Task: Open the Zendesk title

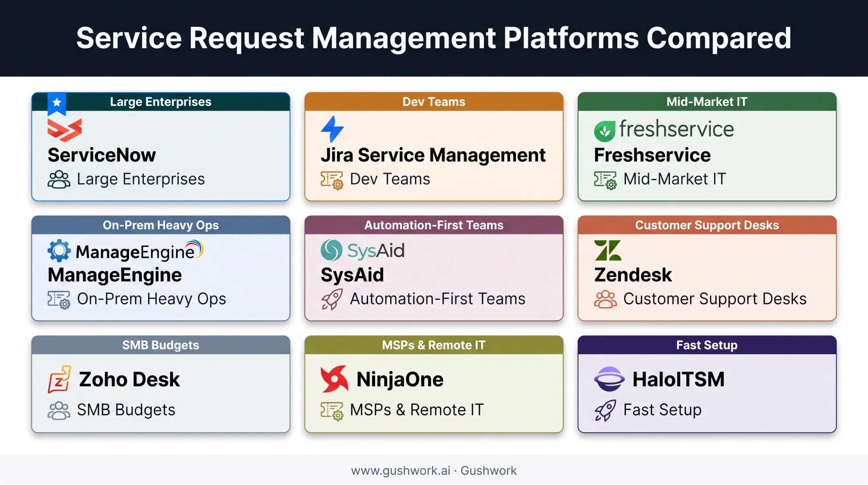Action: click(x=633, y=275)
